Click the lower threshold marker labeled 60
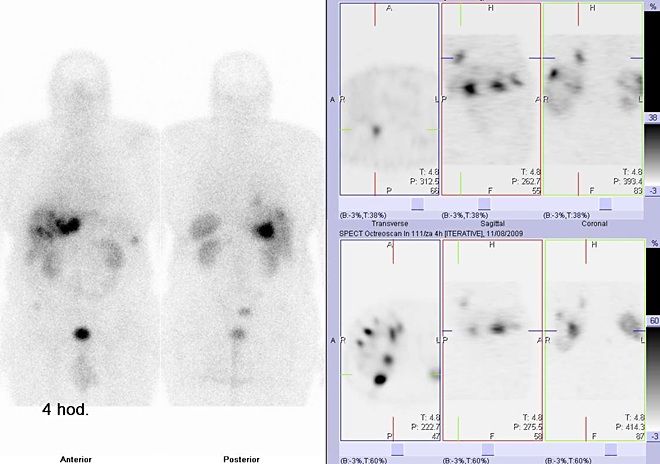 (x=652, y=320)
